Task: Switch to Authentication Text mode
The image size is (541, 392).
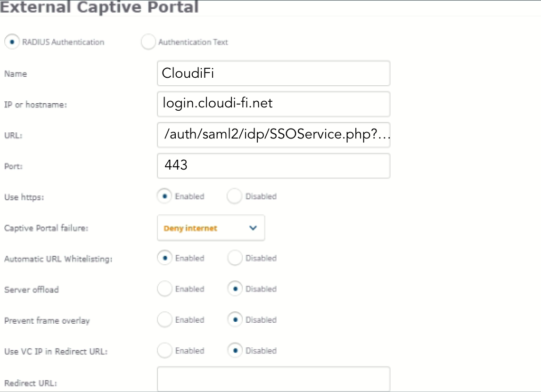Action: (x=148, y=42)
